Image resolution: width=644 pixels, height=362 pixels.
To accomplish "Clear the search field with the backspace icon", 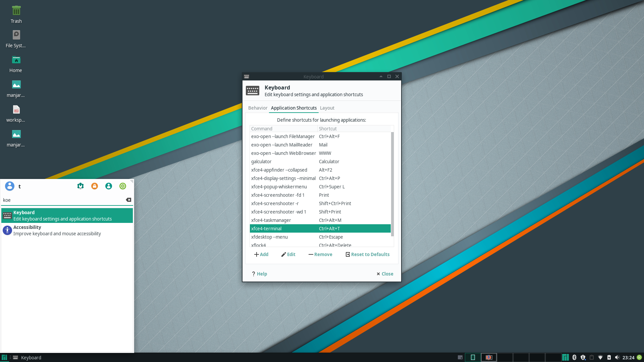I will click(x=128, y=200).
